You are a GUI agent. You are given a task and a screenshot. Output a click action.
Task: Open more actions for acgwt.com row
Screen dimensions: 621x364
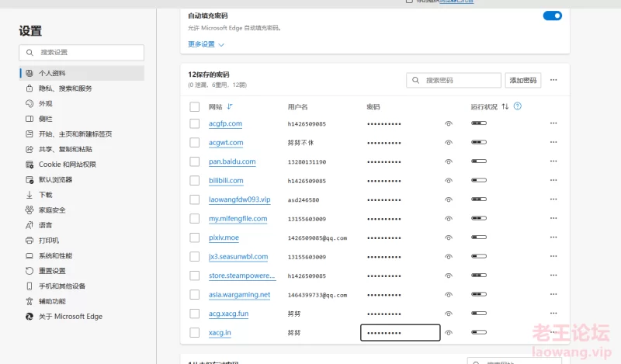click(553, 142)
